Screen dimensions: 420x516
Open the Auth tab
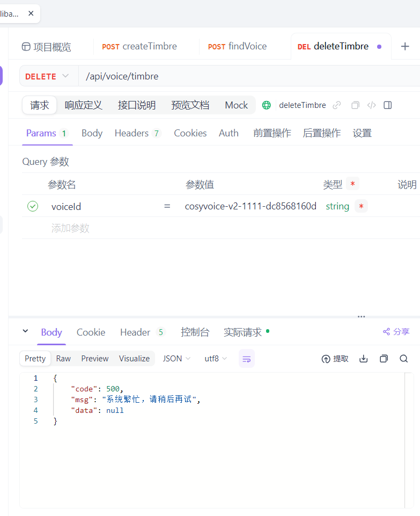[x=229, y=133]
